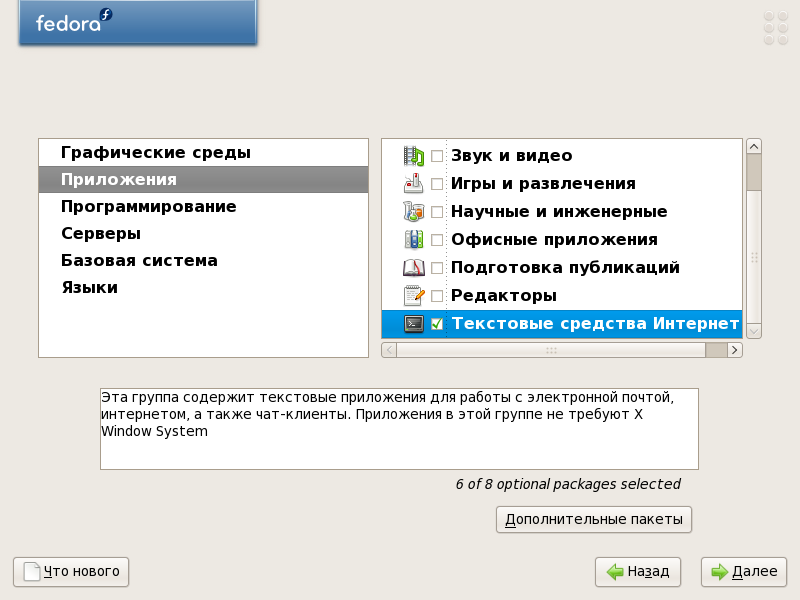The width and height of the screenshot is (800, 600).
Task: Click the green arrow on Далее button
Action: [720, 572]
